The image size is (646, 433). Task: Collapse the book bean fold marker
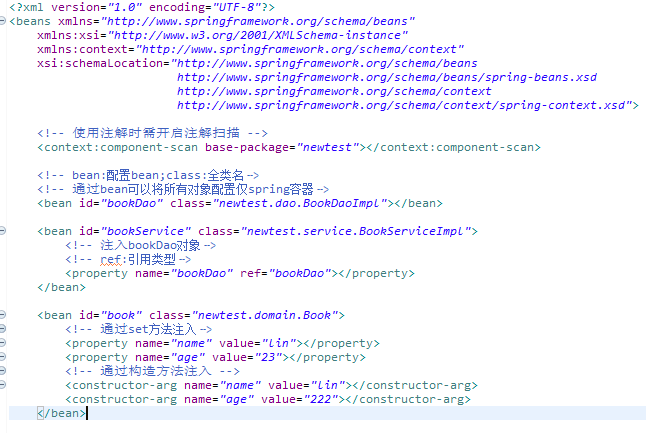point(4,315)
